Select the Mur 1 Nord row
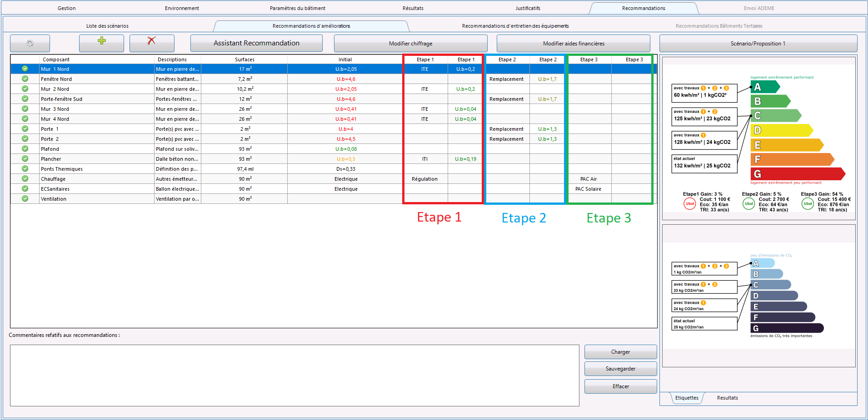This screenshot has width=868, height=420. point(334,69)
